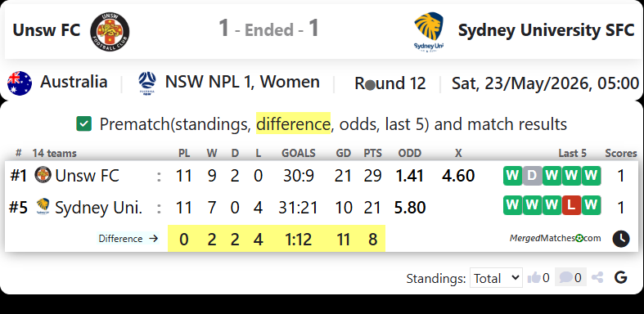Viewport: 644px width, 314px height.
Task: Click the Google G icon
Action: click(x=620, y=278)
